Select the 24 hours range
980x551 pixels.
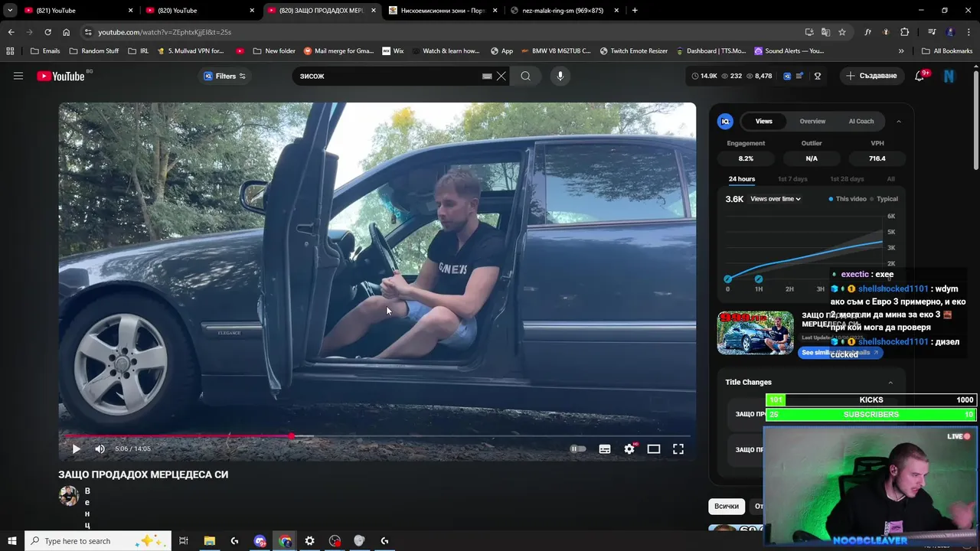pyautogui.click(x=742, y=179)
